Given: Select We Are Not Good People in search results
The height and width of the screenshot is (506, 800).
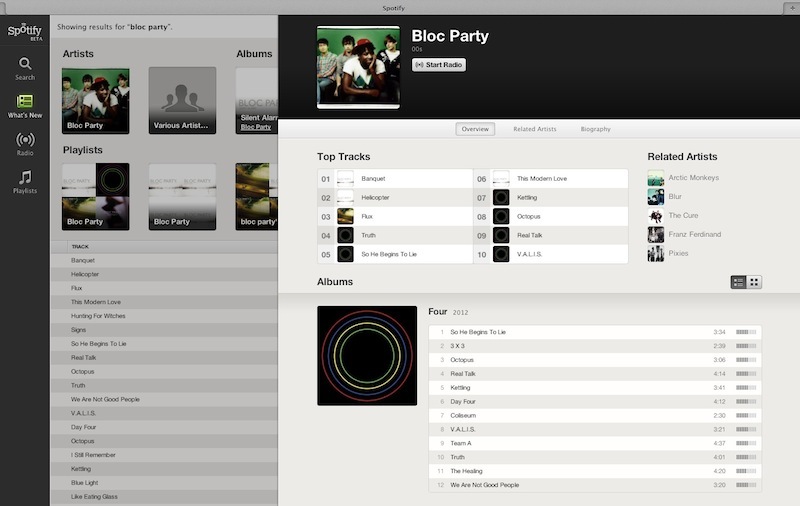Looking at the screenshot, I should 164,399.
